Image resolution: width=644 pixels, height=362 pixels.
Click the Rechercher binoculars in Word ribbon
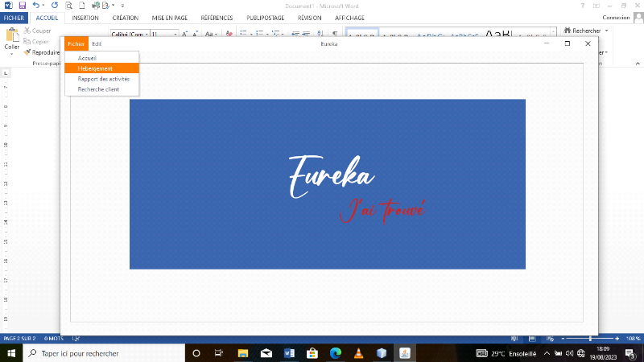582,31
